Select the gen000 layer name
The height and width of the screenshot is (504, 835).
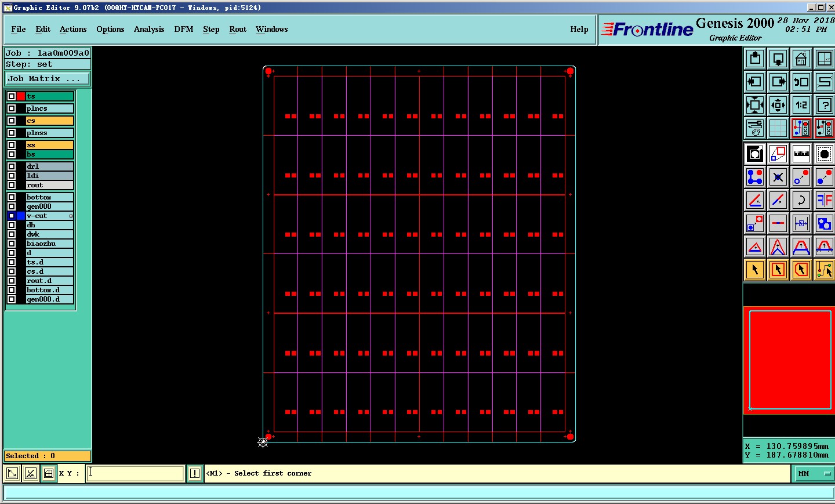click(50, 206)
